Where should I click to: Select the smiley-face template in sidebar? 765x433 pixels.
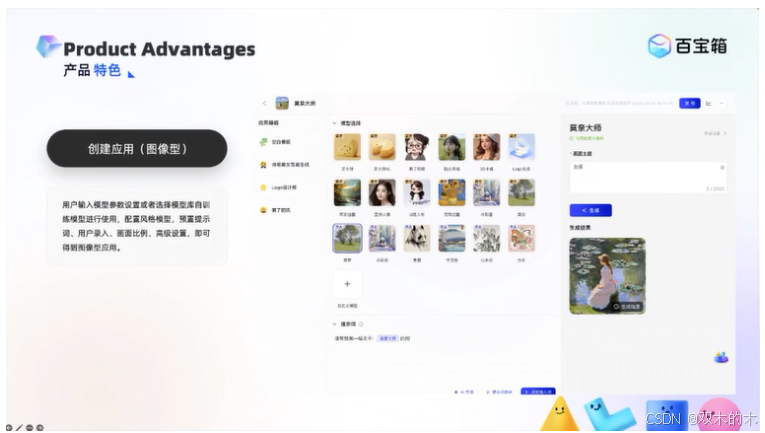(x=275, y=210)
